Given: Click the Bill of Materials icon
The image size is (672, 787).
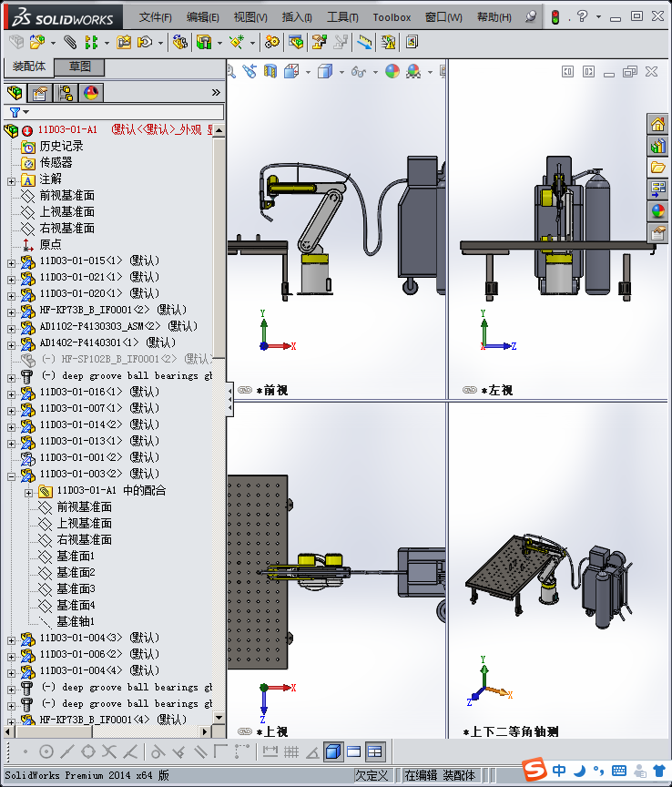Looking at the screenshot, I should click(296, 43).
